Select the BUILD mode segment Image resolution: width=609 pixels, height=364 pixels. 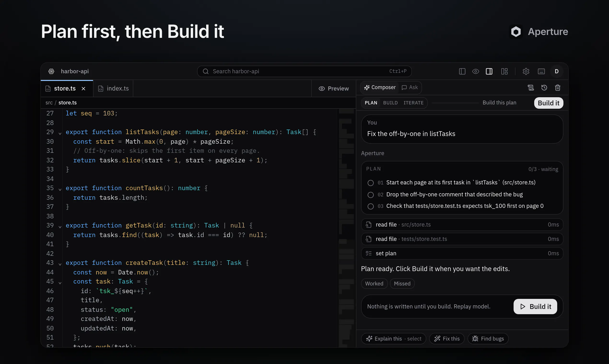pos(390,103)
